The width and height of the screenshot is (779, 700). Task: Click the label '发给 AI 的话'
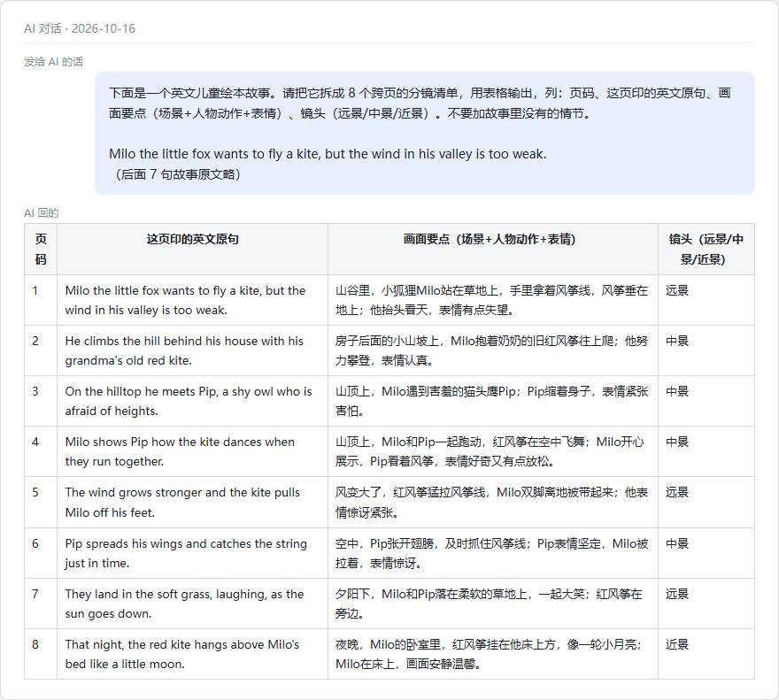pyautogui.click(x=54, y=62)
